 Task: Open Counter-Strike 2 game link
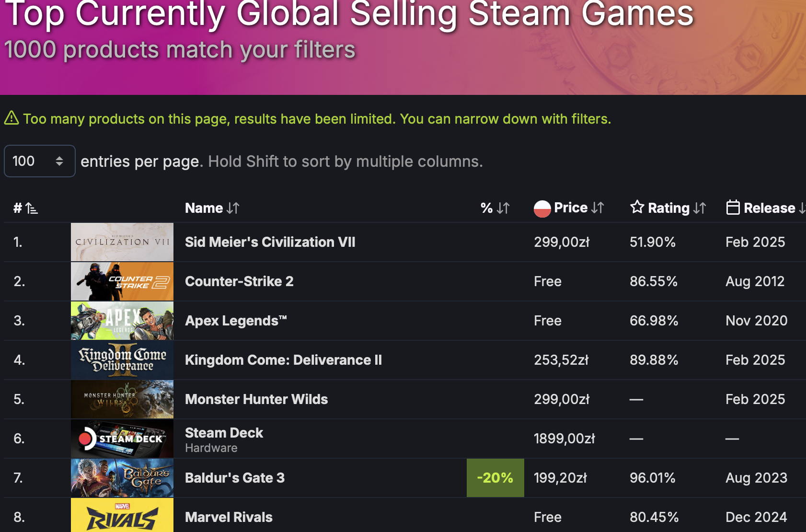pyautogui.click(x=239, y=281)
